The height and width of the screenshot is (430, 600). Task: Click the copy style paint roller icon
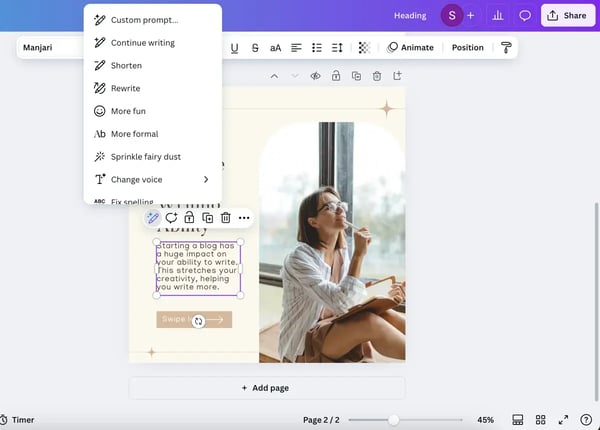[506, 48]
